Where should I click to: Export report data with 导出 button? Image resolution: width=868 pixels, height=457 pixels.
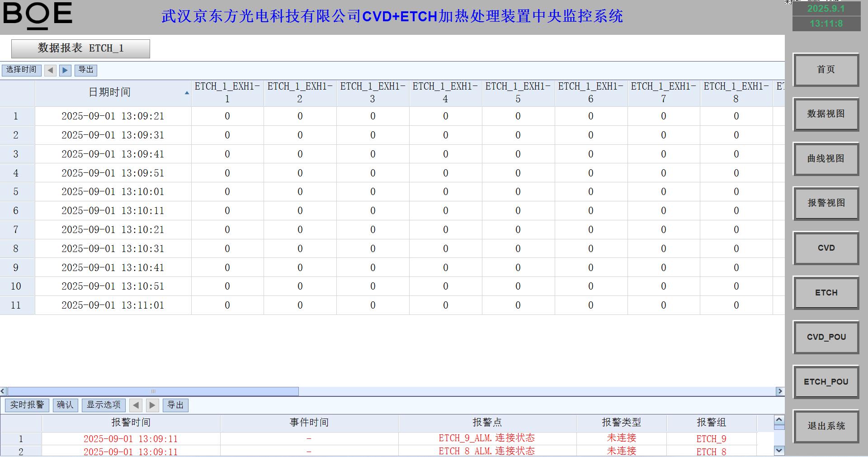point(86,70)
